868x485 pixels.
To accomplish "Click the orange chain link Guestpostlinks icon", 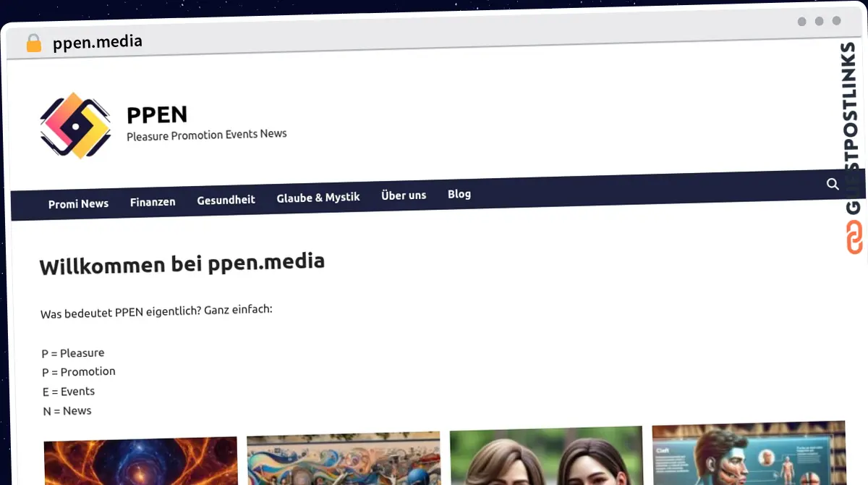I will tap(854, 237).
